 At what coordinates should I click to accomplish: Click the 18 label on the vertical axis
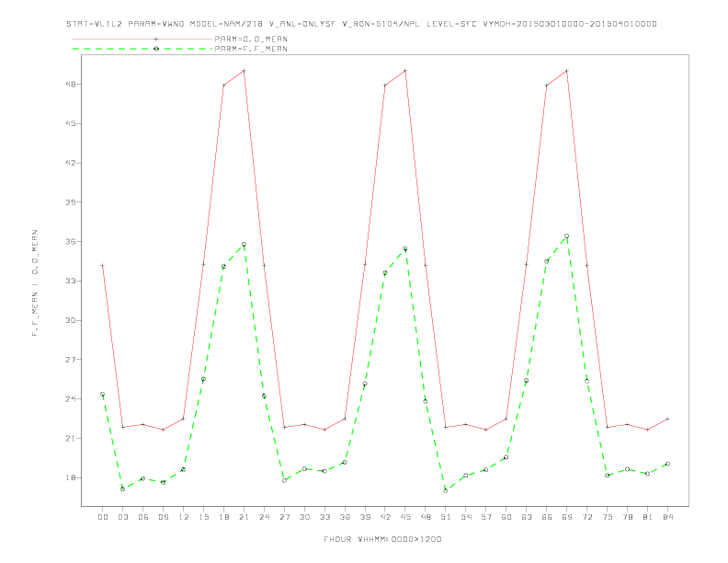72,477
